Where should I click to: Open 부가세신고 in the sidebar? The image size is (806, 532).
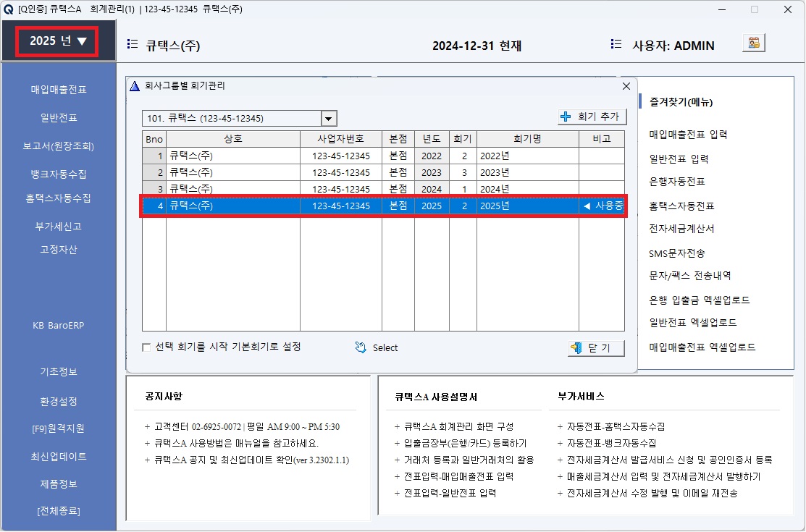pyautogui.click(x=59, y=226)
